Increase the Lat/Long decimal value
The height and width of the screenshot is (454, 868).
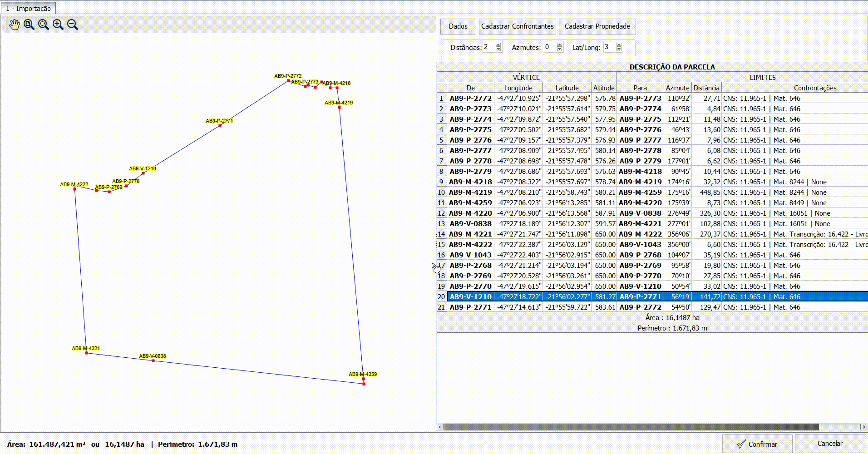pos(619,45)
